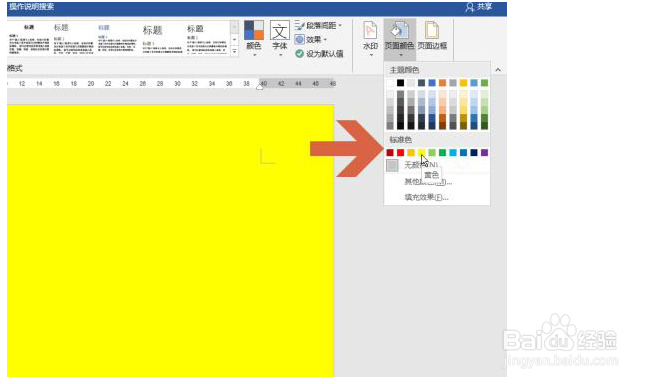Open the theme Colors (颜色) gallery
656x384 pixels.
tap(254, 39)
